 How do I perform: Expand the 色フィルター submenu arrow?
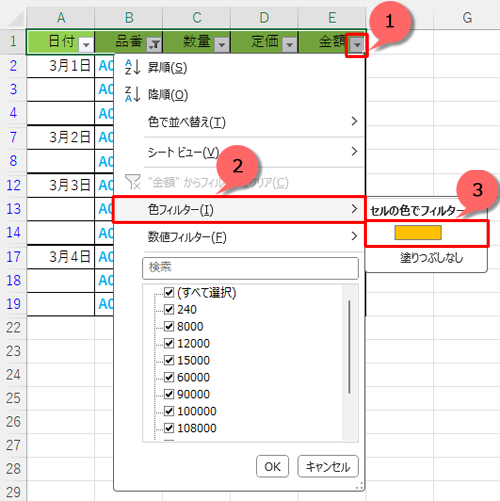[x=354, y=209]
